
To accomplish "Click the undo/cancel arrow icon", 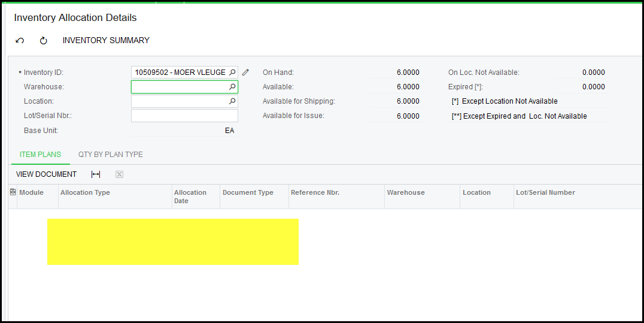I will tap(20, 41).
